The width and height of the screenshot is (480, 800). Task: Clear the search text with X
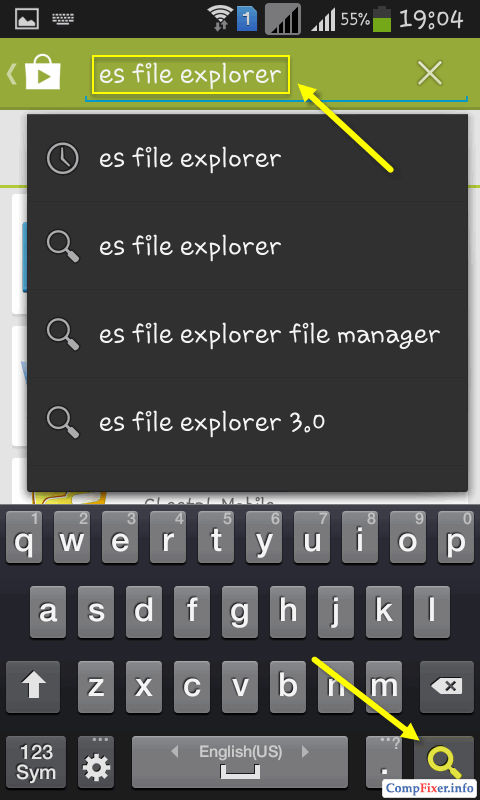pyautogui.click(x=430, y=74)
